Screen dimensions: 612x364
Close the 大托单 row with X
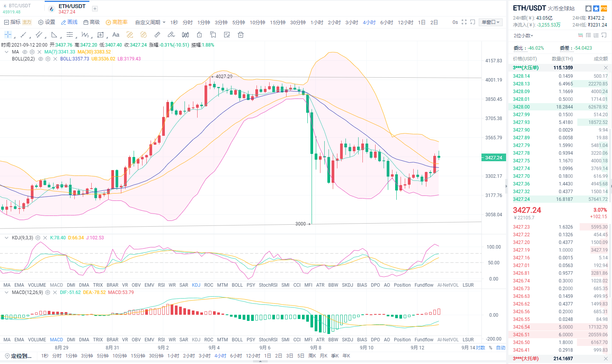[605, 359]
